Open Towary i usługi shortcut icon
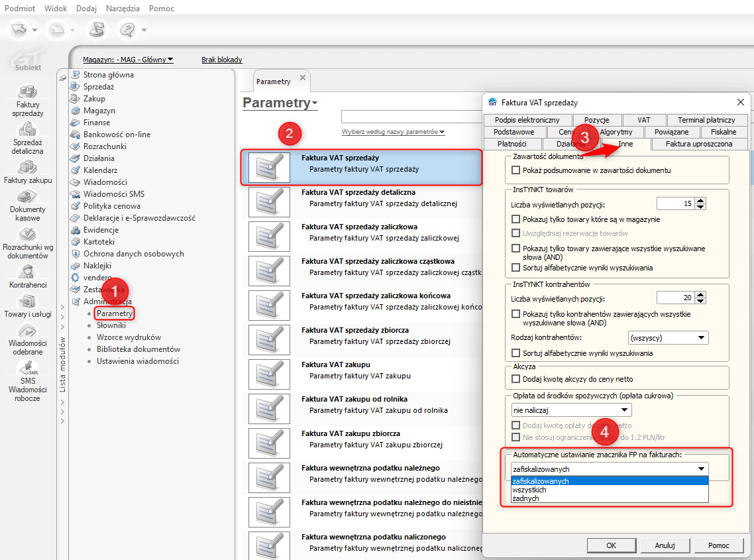Image resolution: width=754 pixels, height=560 pixels. [28, 301]
